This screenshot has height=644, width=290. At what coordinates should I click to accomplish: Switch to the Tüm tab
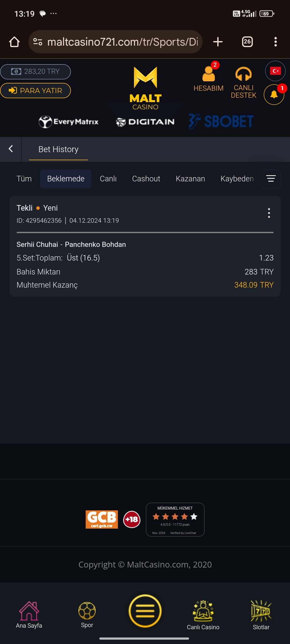point(24,179)
